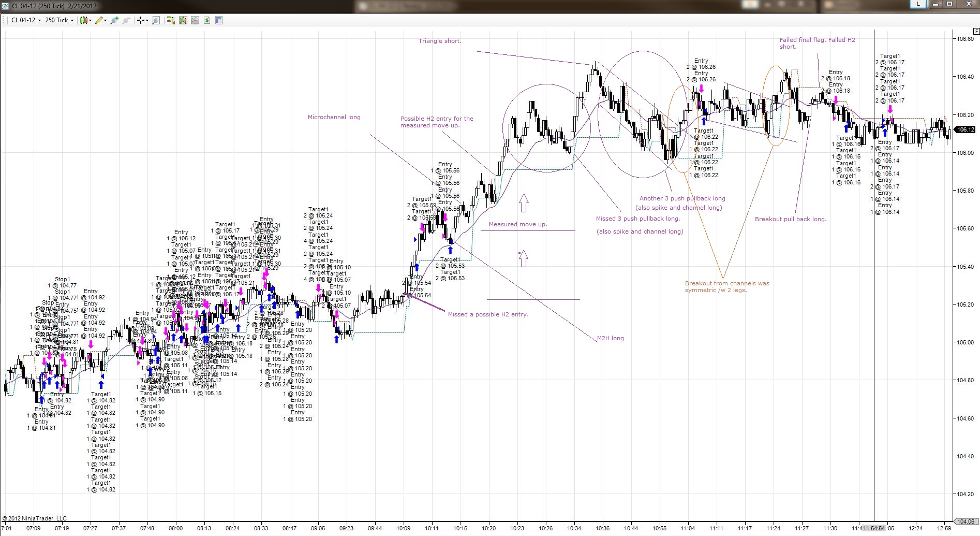The width and height of the screenshot is (980, 536).
Task: Expand the chart style dropdown arrow
Action: tap(90, 21)
